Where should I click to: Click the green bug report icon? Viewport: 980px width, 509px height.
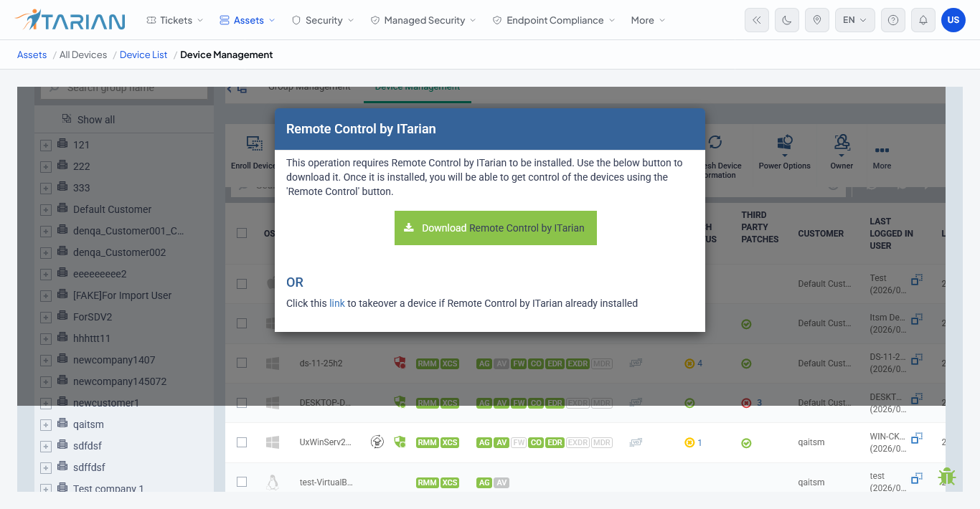tap(947, 477)
